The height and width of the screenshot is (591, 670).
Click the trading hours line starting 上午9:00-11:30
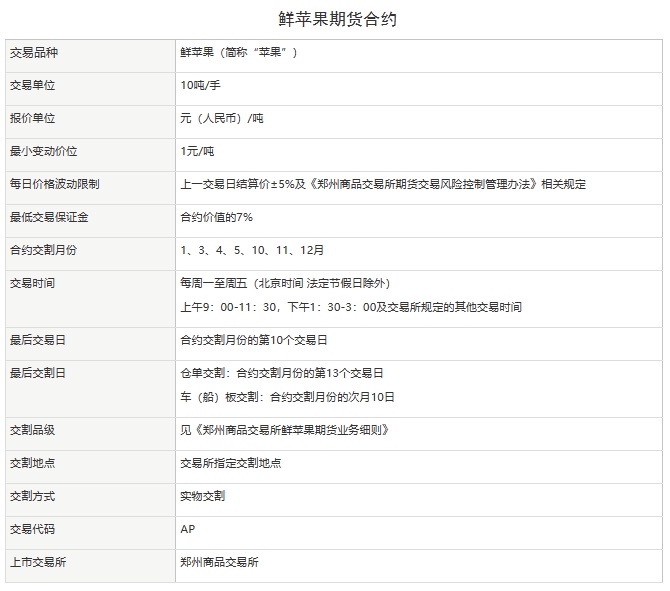pos(350,307)
